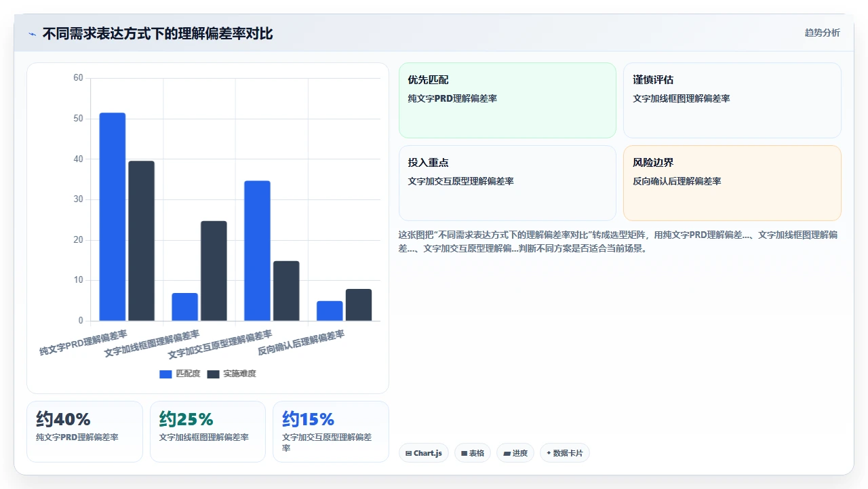Click the dark 实施难度 bar for 文字加线框图理解偏差率
Screen dimensions: 868x489
point(214,271)
